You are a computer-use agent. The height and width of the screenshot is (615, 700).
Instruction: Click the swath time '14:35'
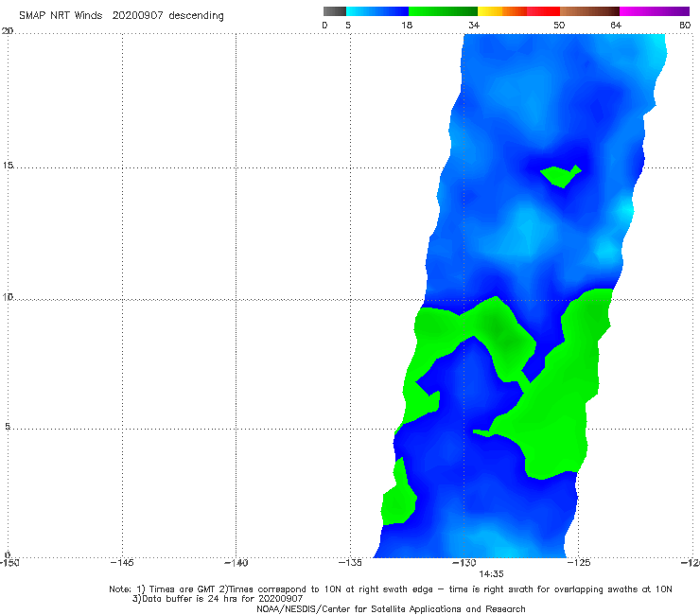pyautogui.click(x=491, y=574)
